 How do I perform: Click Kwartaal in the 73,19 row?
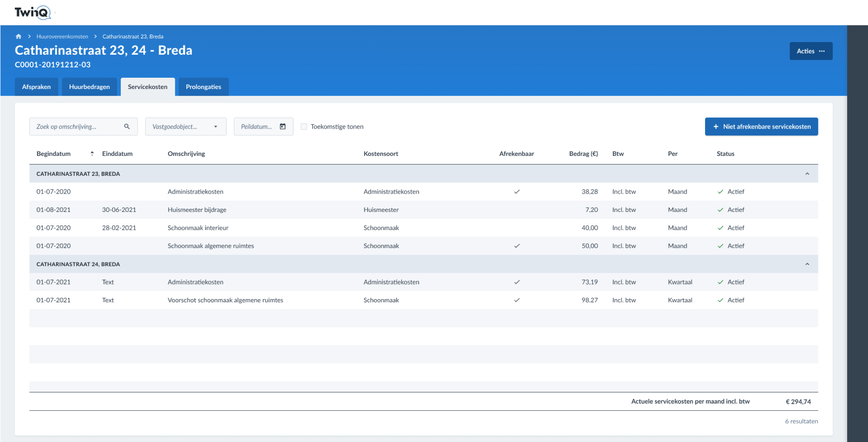(x=680, y=282)
